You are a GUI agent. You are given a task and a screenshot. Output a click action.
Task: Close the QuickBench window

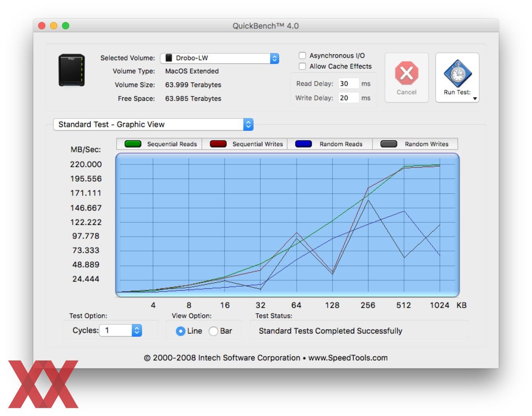pyautogui.click(x=42, y=26)
